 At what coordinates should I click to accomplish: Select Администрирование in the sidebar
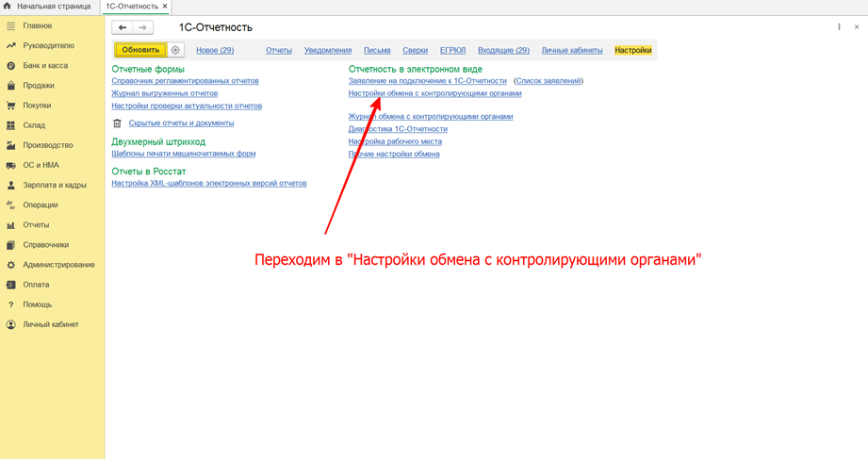pyautogui.click(x=58, y=265)
